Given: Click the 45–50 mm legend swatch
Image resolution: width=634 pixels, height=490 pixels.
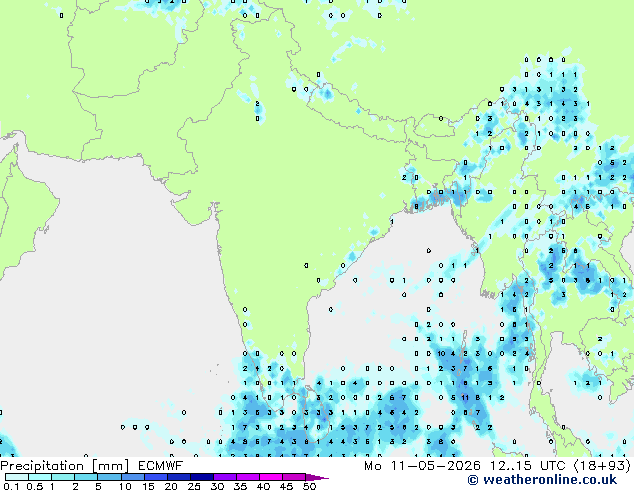Looking at the screenshot, I should (x=294, y=477).
